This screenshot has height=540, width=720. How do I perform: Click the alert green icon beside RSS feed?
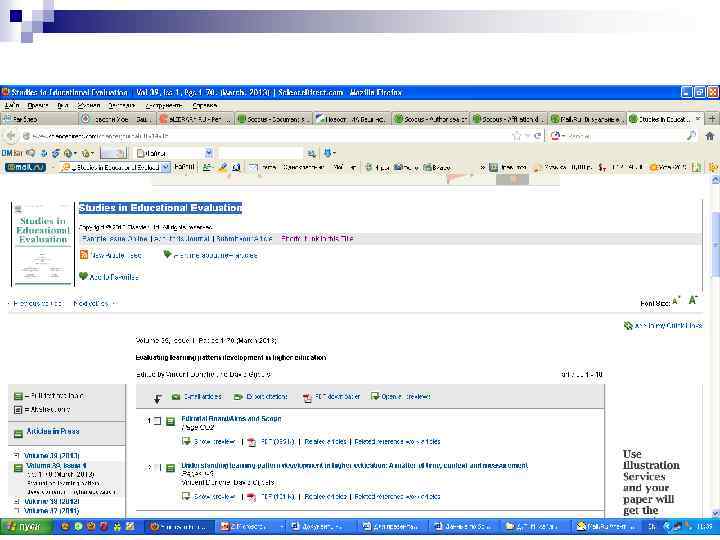[x=167, y=254]
